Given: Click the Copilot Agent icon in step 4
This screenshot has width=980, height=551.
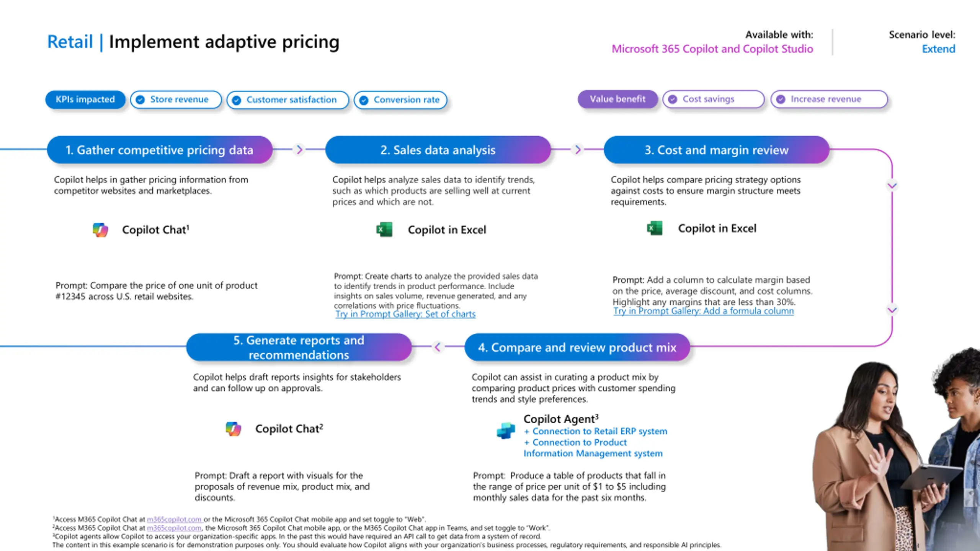Looking at the screenshot, I should coord(506,430).
